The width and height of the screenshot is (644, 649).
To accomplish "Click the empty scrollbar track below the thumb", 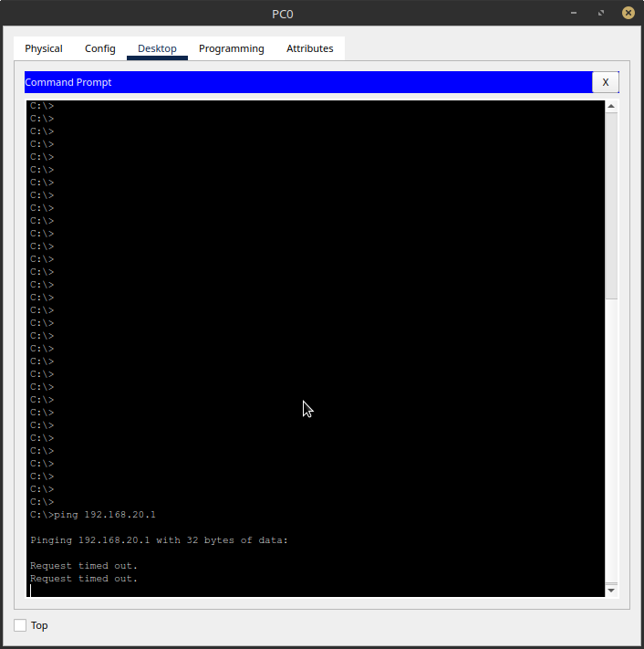I will coord(611,438).
